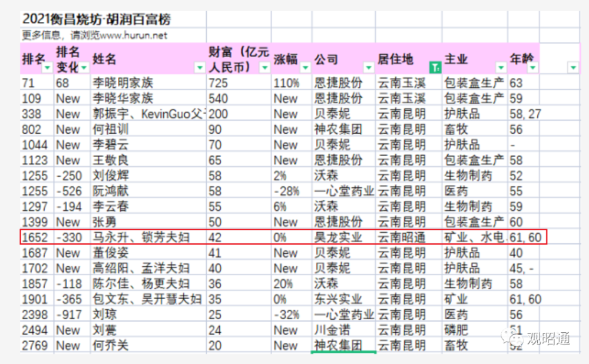Select the rank change cell -330
This screenshot has height=364, width=589.
[72, 237]
